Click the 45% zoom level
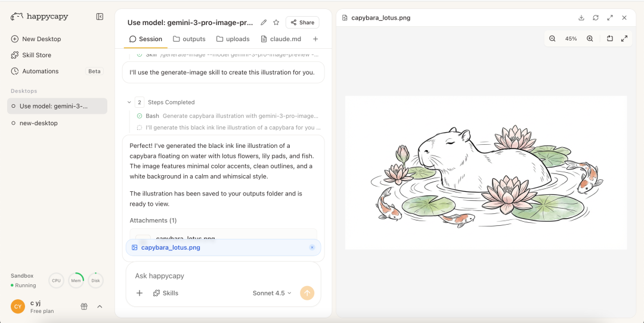This screenshot has height=323, width=644. (x=571, y=39)
